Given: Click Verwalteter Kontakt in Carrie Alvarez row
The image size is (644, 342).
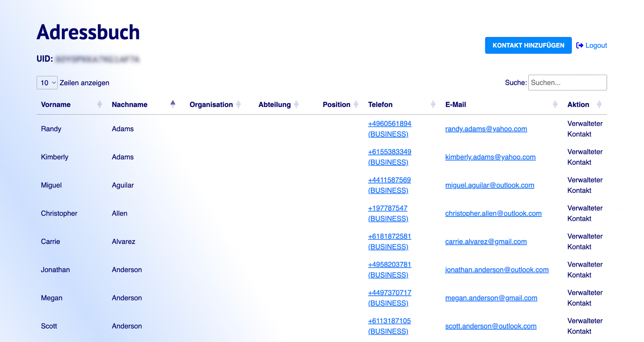Looking at the screenshot, I should pos(585,241).
